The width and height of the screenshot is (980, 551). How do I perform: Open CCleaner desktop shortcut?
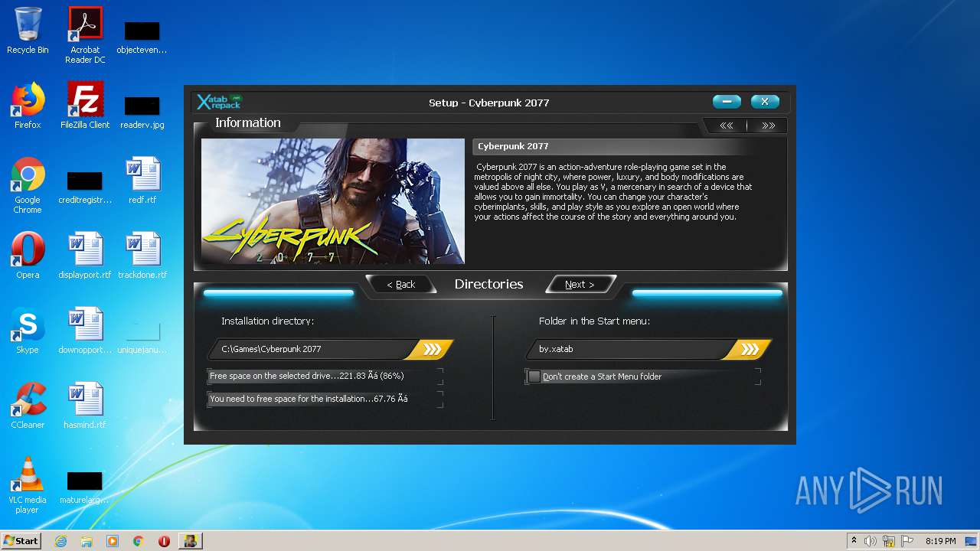pos(28,406)
